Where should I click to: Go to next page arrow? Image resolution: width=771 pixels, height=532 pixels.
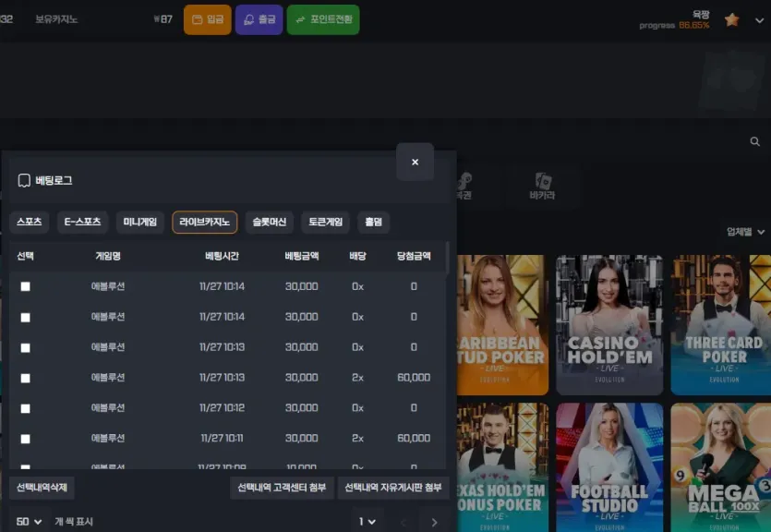pyautogui.click(x=434, y=522)
